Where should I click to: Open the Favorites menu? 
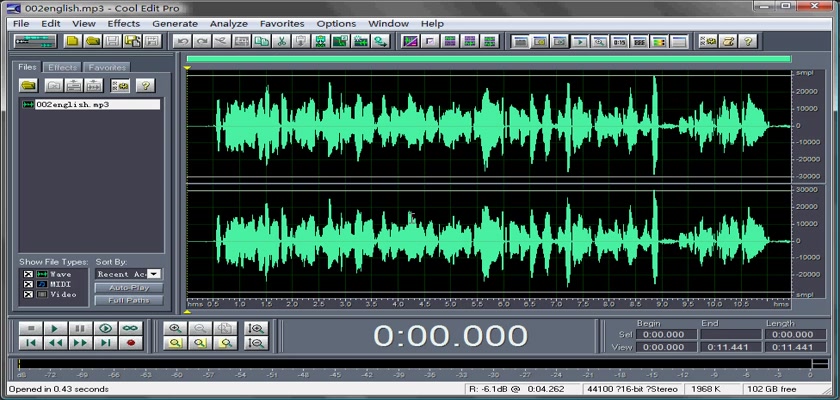282,24
